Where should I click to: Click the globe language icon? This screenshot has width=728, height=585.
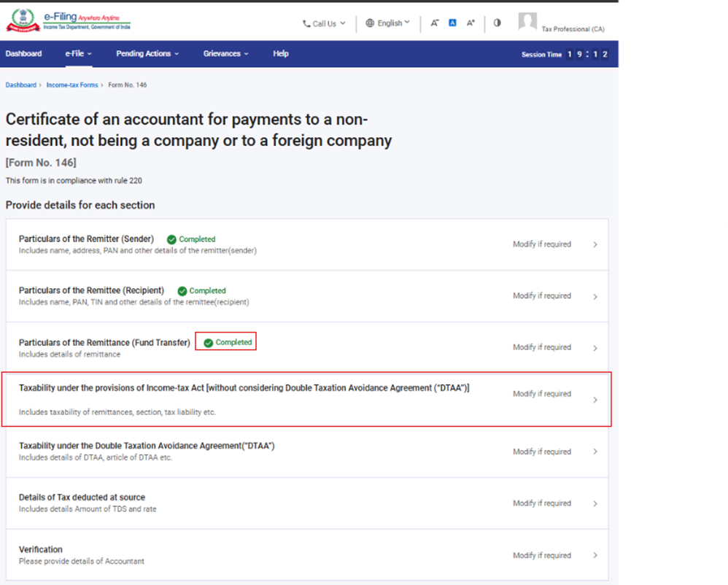(x=370, y=23)
